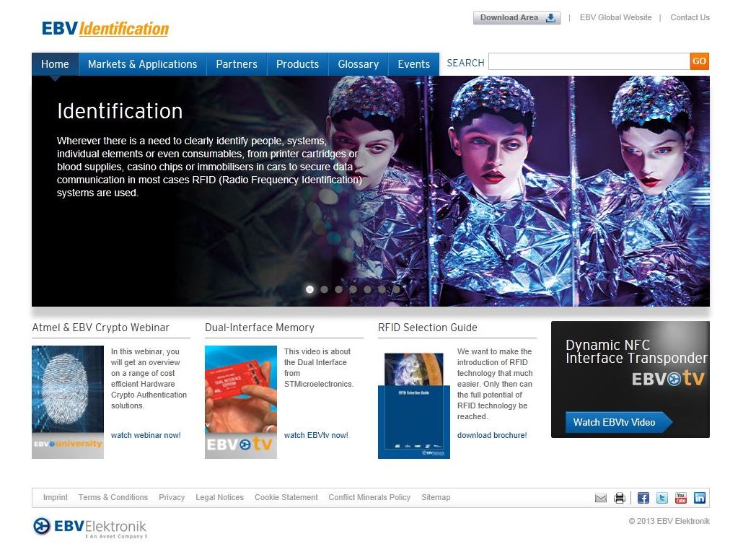Image resolution: width=756 pixels, height=557 pixels.
Task: Click the email icon in the footer
Action: coord(600,498)
